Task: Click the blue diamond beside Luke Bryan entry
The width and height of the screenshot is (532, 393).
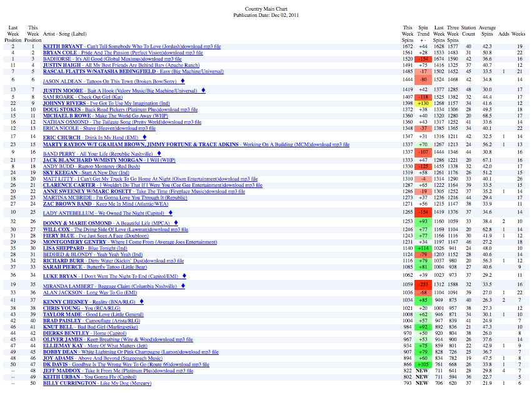Action: [184, 276]
